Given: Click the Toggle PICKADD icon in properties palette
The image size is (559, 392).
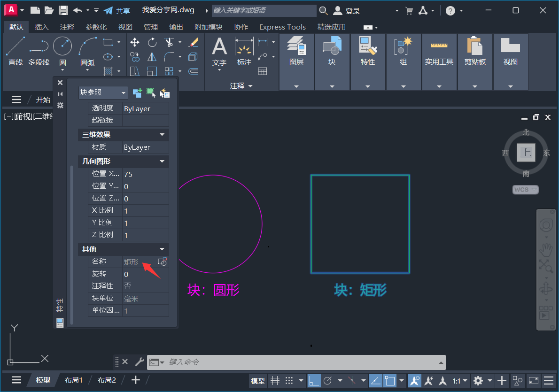Looking at the screenshot, I should click(137, 93).
